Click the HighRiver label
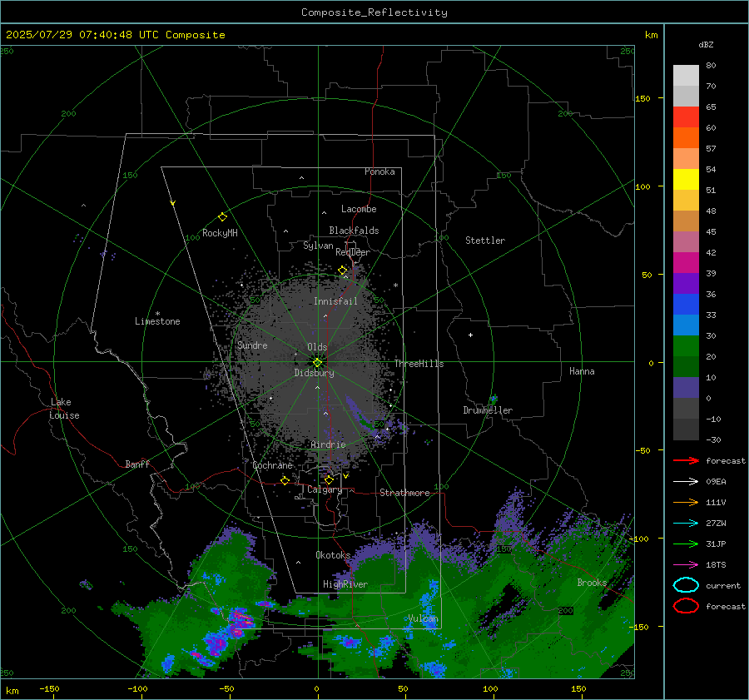Viewport: 749px width, 700px height. click(345, 584)
